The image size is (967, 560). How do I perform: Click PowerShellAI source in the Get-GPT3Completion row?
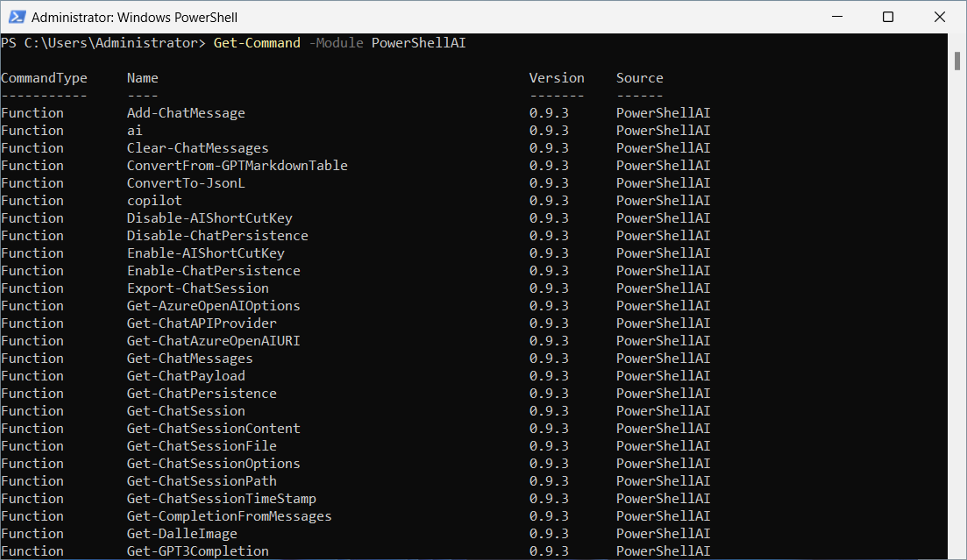(663, 551)
